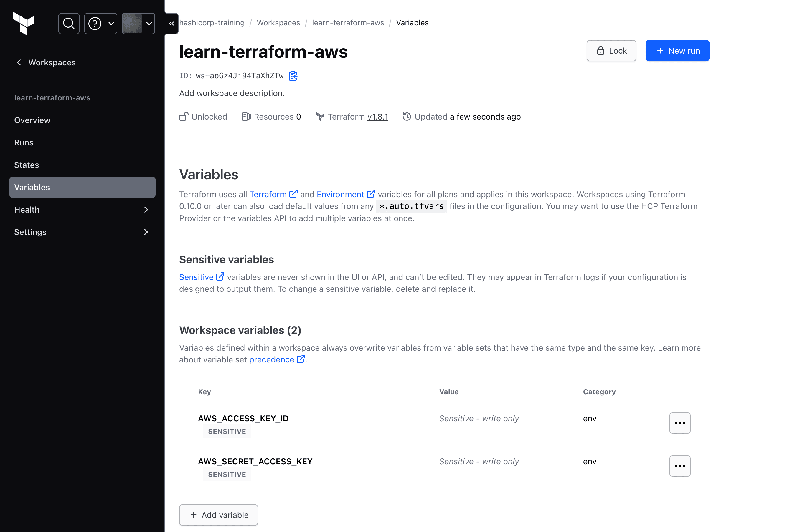This screenshot has width=805, height=532.
Task: Click the help question mark icon
Action: pos(95,23)
